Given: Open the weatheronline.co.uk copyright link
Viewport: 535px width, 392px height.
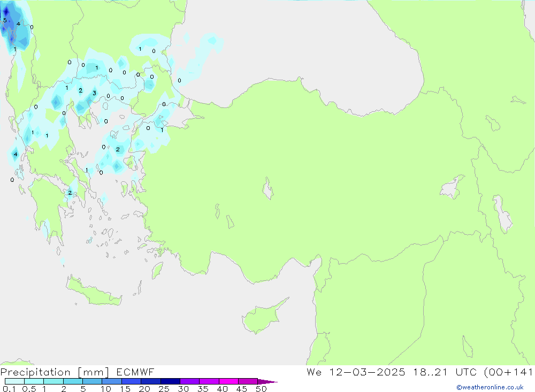Looking at the screenshot, I should tap(490, 387).
